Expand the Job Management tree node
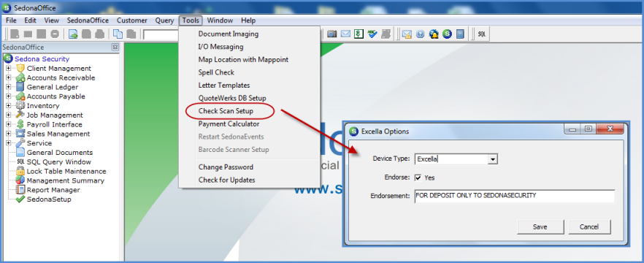 click(8, 115)
